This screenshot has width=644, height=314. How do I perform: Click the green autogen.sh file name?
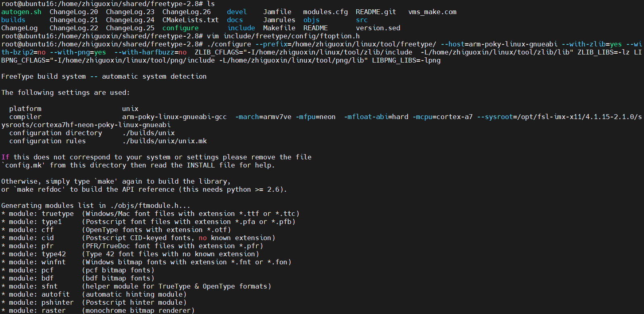(21, 12)
